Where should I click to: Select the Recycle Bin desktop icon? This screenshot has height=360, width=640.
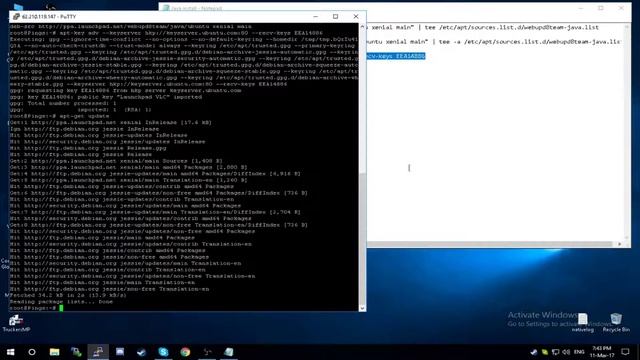point(616,322)
